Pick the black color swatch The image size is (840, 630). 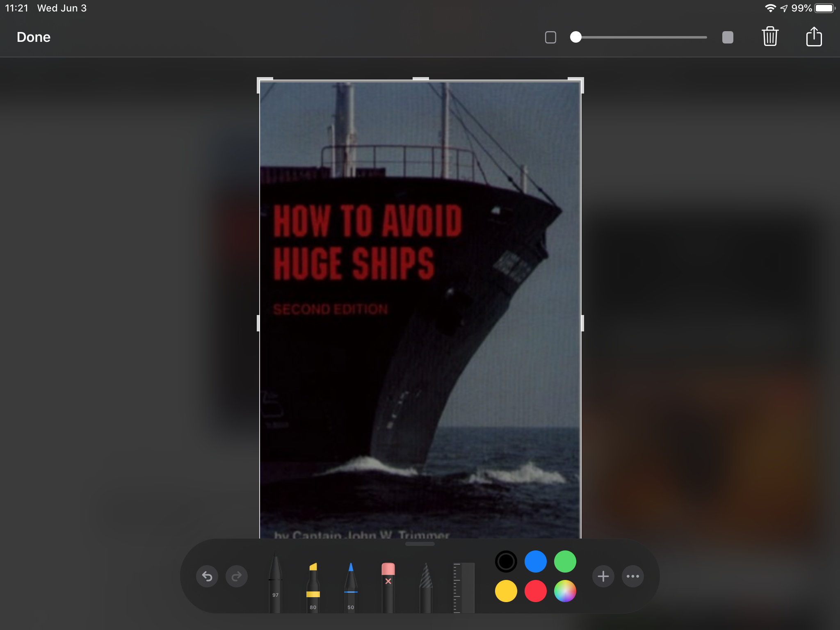coord(506,562)
